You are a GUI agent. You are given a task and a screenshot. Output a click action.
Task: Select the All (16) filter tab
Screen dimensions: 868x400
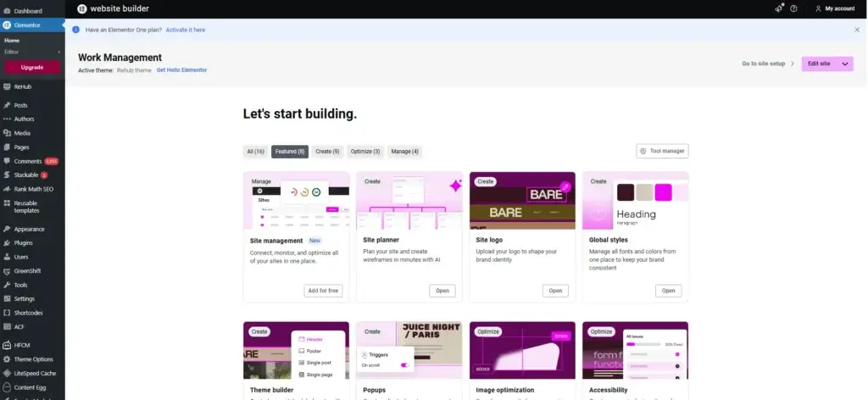256,152
